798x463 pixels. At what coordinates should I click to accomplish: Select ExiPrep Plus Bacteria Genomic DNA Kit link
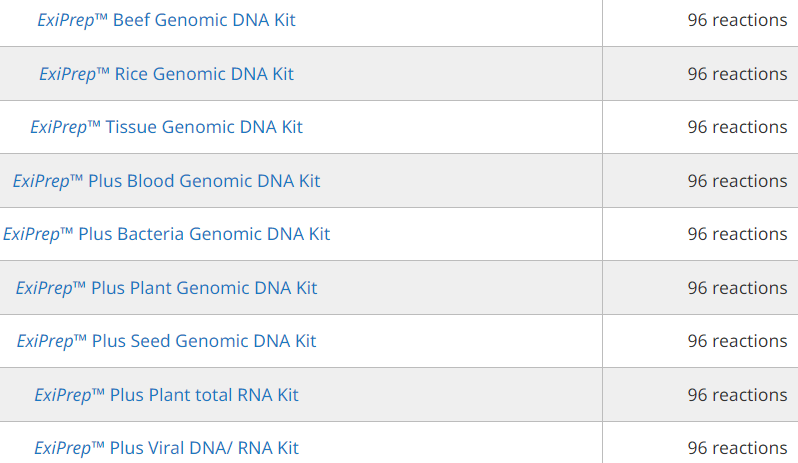(166, 234)
